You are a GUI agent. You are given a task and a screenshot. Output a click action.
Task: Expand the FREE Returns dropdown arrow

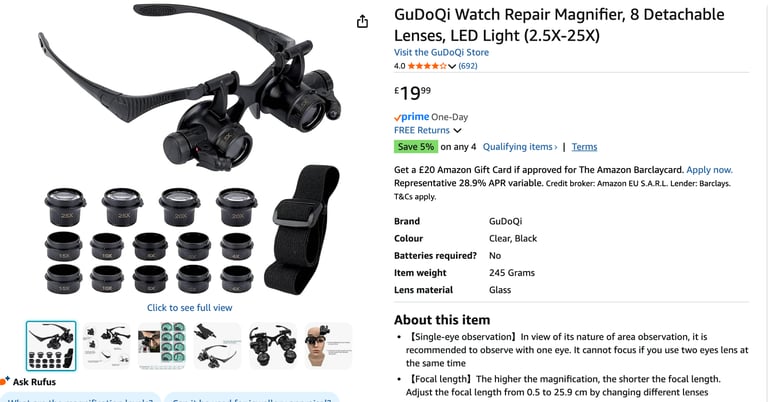[457, 130]
